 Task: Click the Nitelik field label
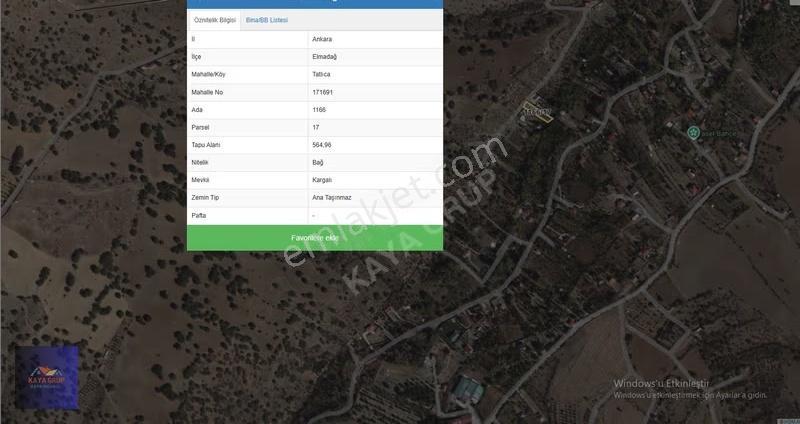(200, 162)
